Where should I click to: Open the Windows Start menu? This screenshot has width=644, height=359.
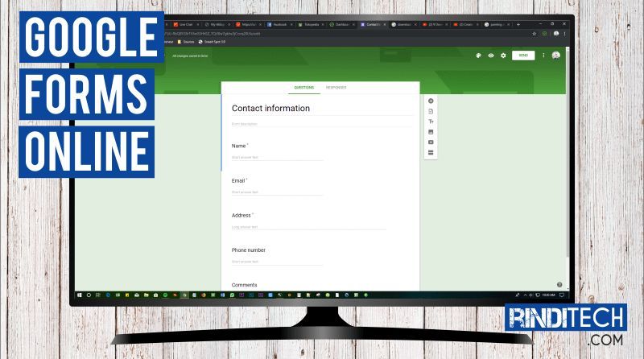pos(79,295)
